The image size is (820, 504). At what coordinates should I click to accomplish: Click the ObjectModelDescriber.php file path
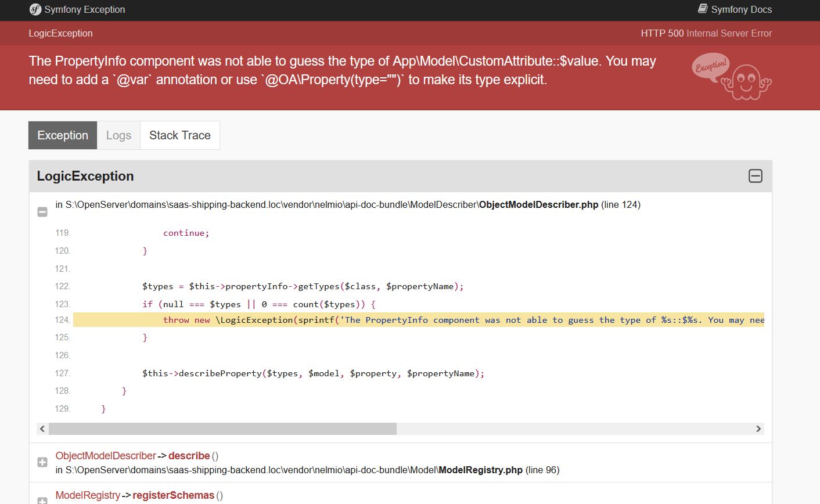point(348,204)
